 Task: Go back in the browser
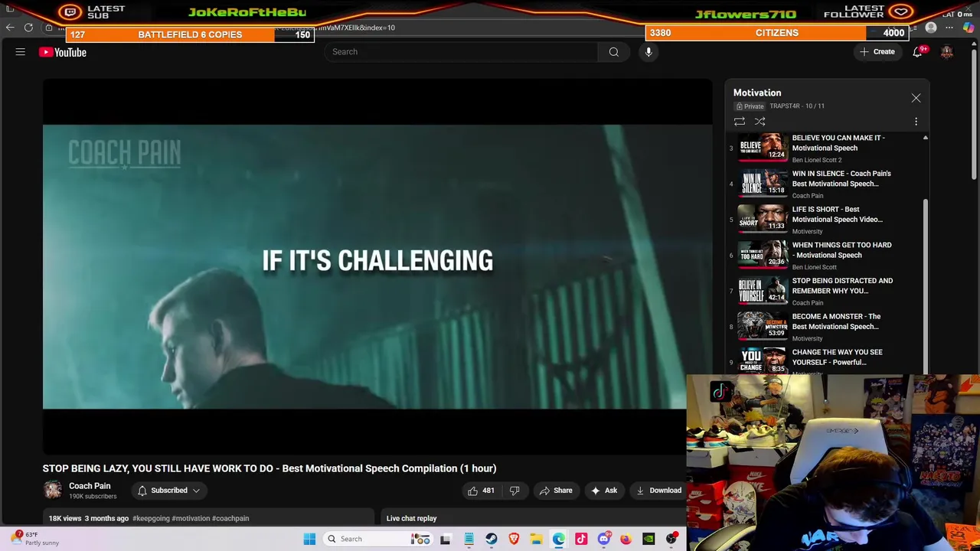pyautogui.click(x=10, y=28)
